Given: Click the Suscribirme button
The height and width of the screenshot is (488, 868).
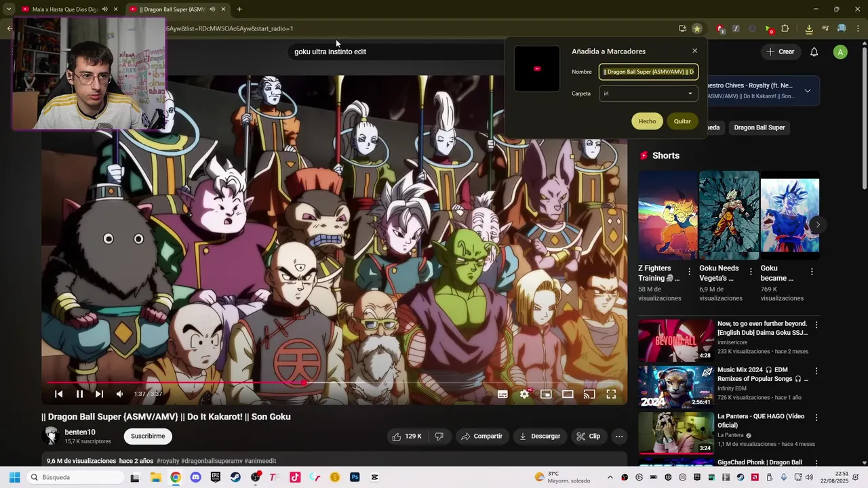Looking at the screenshot, I should click(x=148, y=436).
